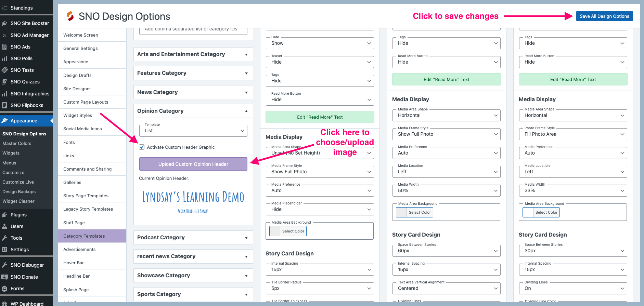
Task: Expand the Sports Category section
Action: click(x=193, y=294)
